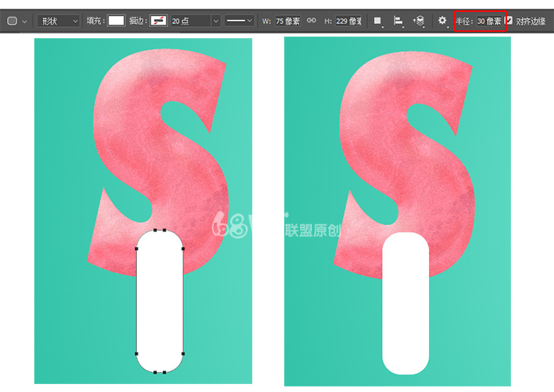Open the tool preset picker arrow
The image size is (554, 392).
[25, 21]
